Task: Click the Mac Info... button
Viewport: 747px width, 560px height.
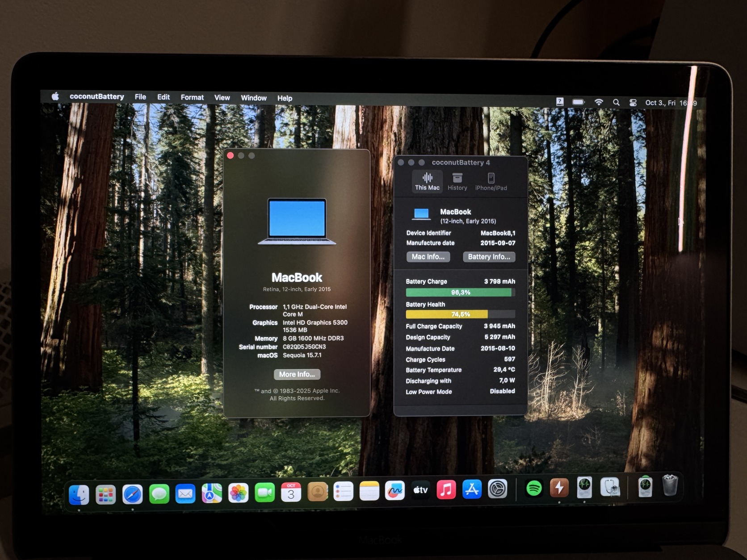Action: 428,257
